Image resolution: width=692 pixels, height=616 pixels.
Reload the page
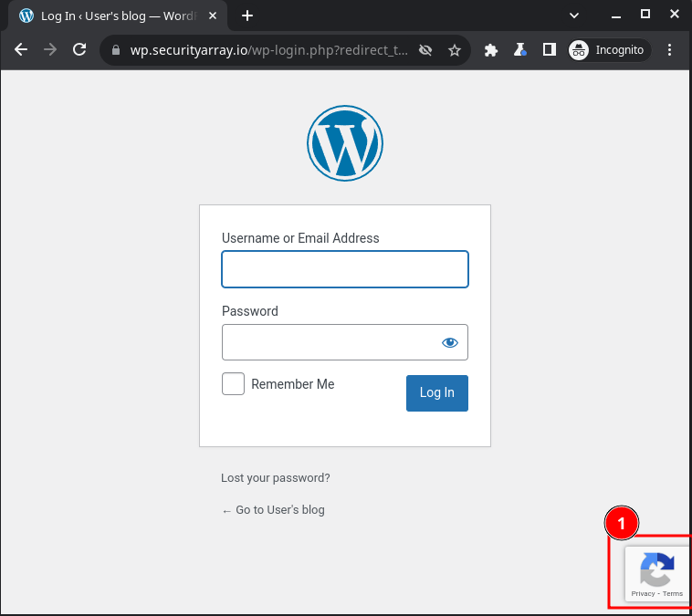[x=79, y=50]
